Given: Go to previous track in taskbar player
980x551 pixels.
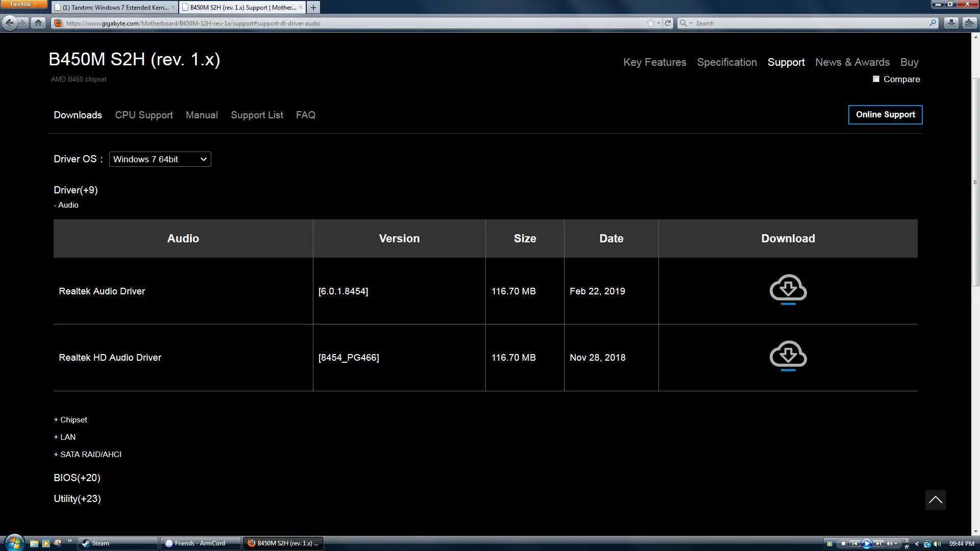Looking at the screenshot, I should (x=854, y=543).
